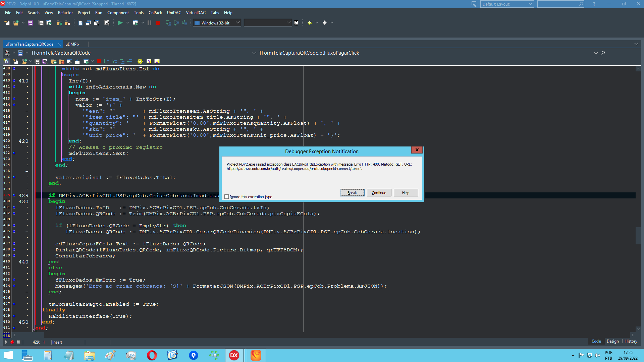Switch to the uDMPix editor tab

pos(72,44)
